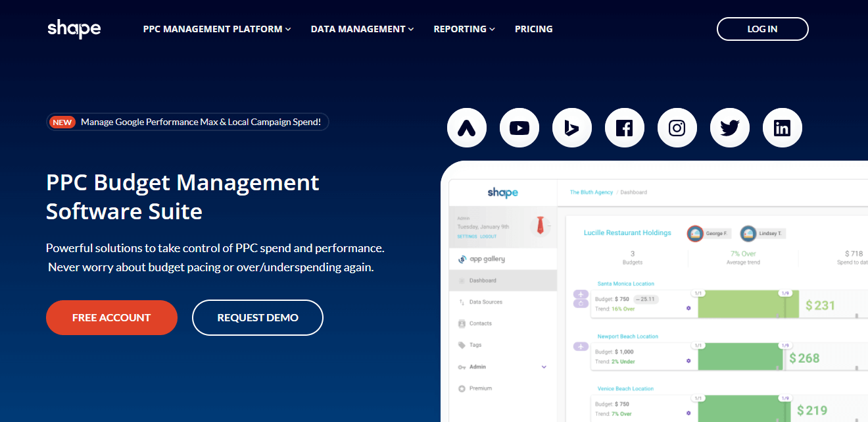The image size is (868, 422).
Task: Click the 16% Over trend text
Action: [x=623, y=308]
